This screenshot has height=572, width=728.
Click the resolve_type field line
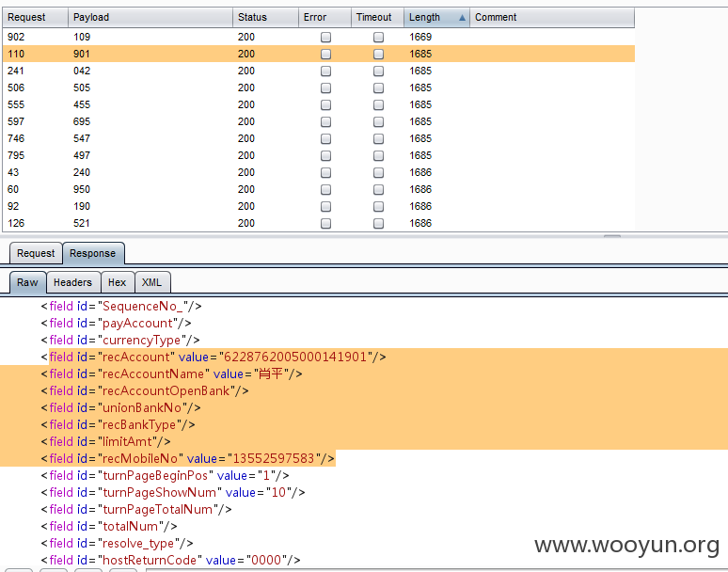(x=117, y=543)
